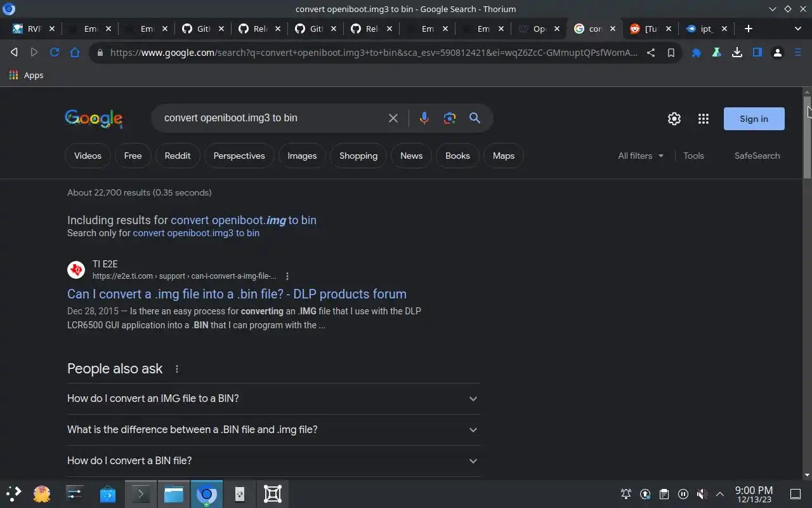The height and width of the screenshot is (508, 812).
Task: Open the All filters dropdown
Action: click(x=641, y=156)
